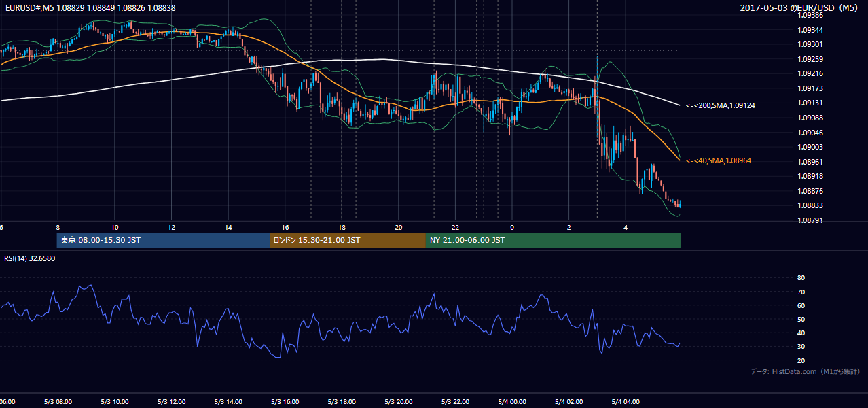
Task: Click price axis label 1.08918
Action: point(810,176)
